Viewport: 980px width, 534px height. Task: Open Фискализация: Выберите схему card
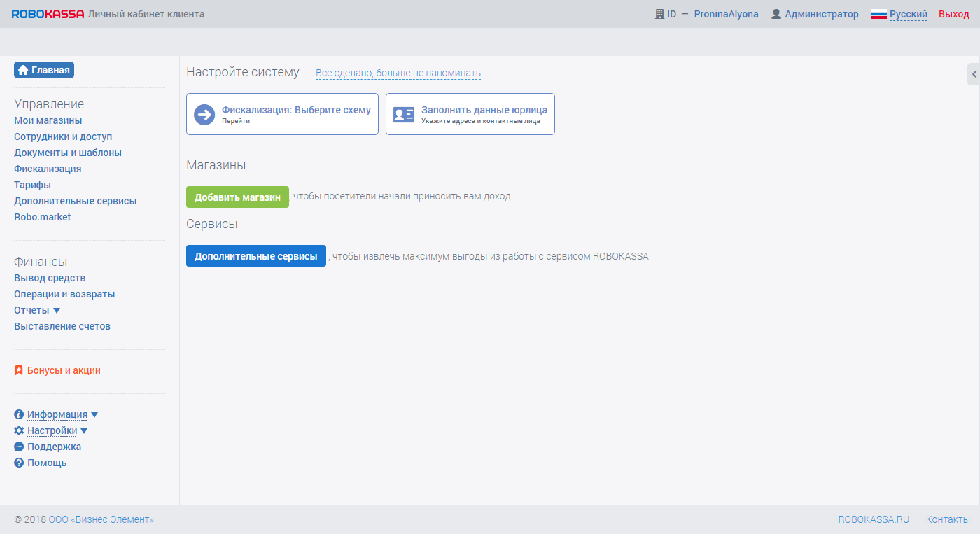pos(282,114)
